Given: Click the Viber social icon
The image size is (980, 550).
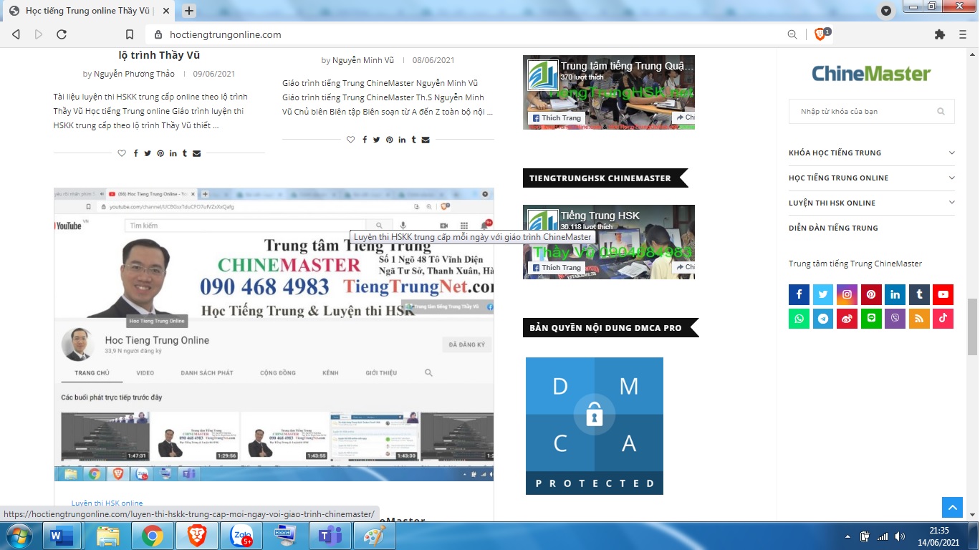Looking at the screenshot, I should click(895, 319).
